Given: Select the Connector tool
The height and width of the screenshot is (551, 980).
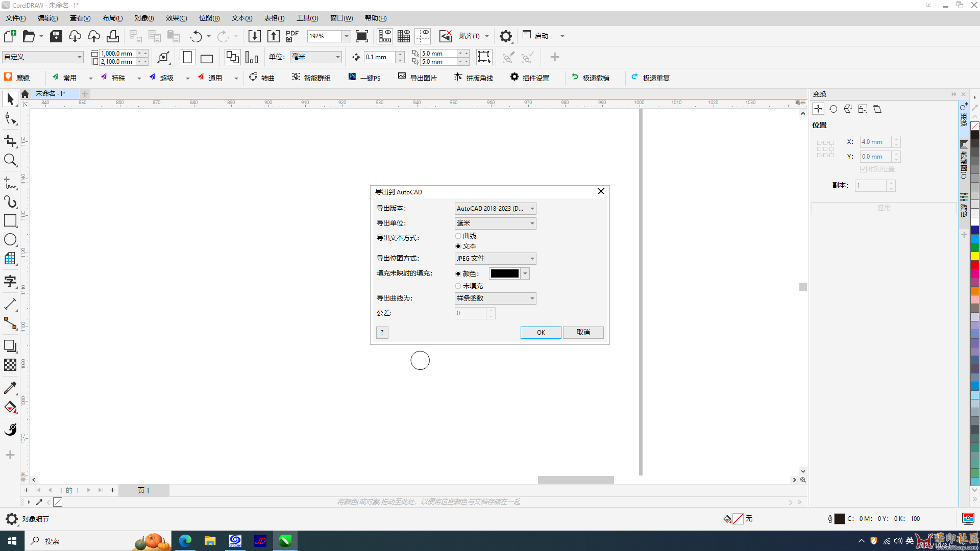Looking at the screenshot, I should [x=10, y=323].
